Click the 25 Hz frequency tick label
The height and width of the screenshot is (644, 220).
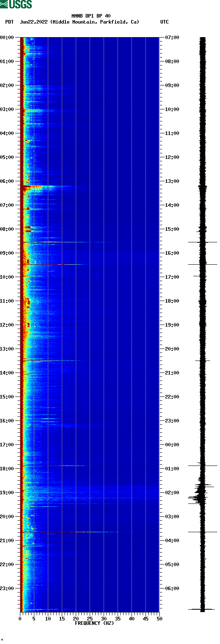point(90,619)
